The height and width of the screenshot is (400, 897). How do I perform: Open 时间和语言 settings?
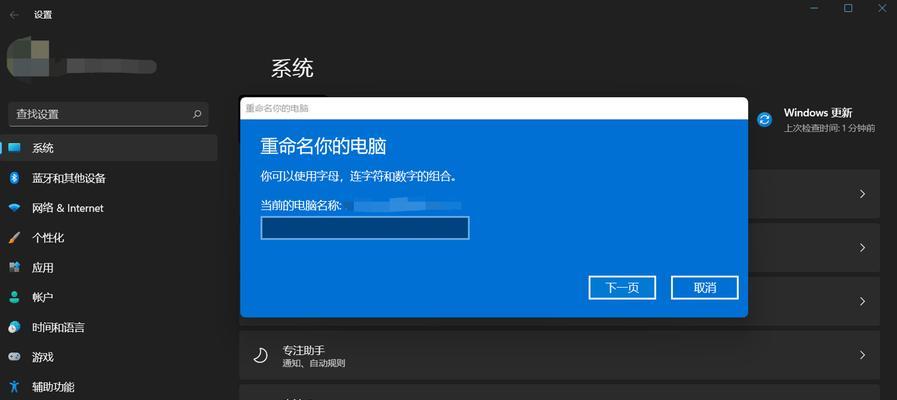pos(109,327)
